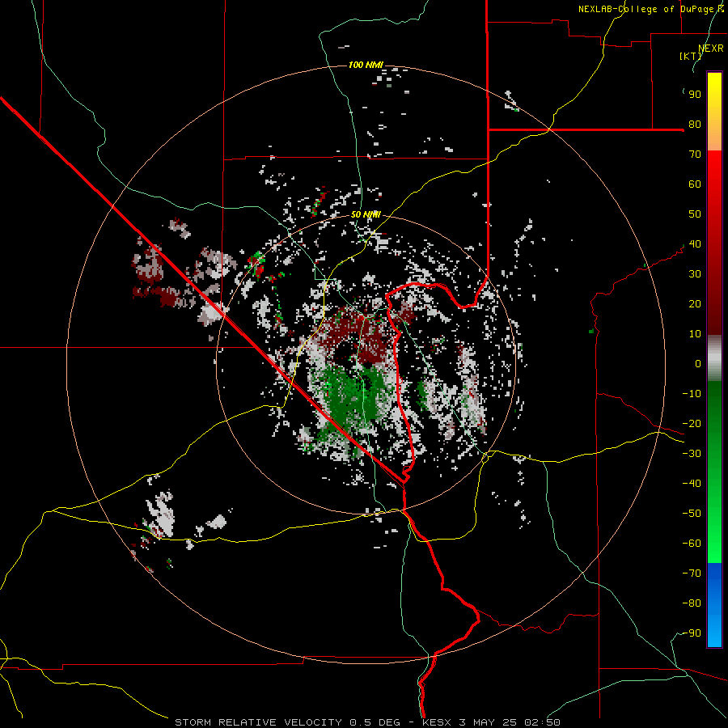Click the "-40" value on the velocity scale
The image size is (728, 728).
[692, 484]
